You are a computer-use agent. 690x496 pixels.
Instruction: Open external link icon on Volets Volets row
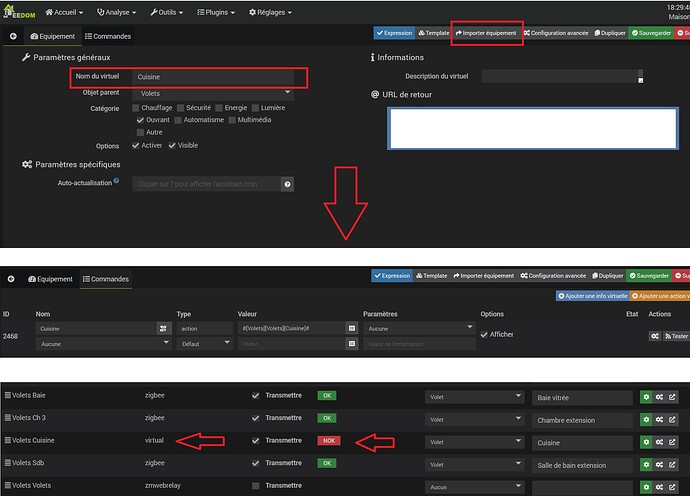pyautogui.click(x=672, y=487)
